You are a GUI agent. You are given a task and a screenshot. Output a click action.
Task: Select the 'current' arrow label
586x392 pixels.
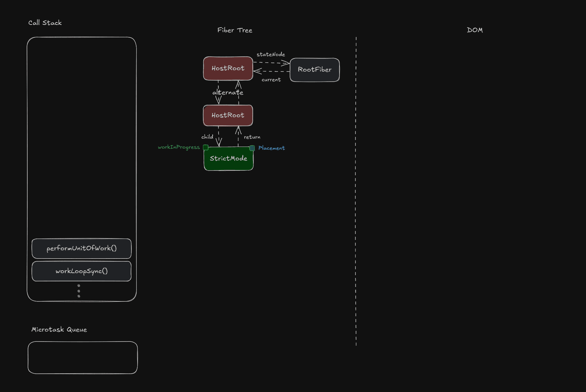point(271,80)
